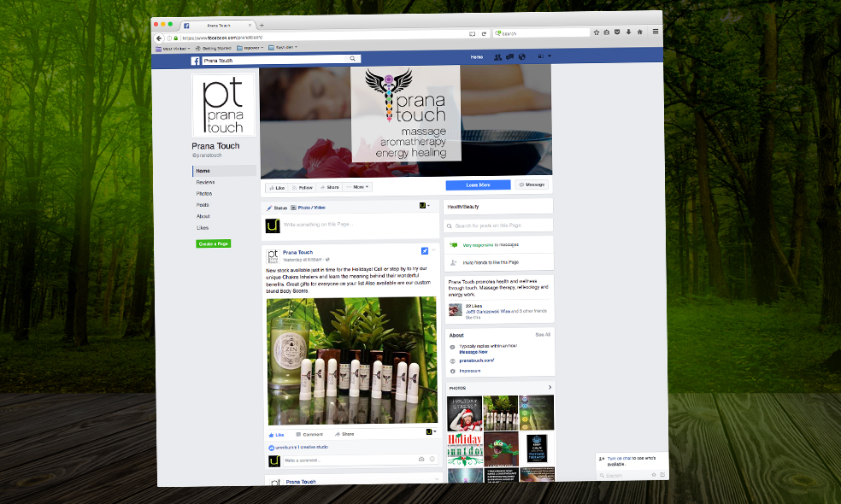This screenshot has width=841, height=504.
Task: Like the chakra inhalers post
Action: [x=276, y=435]
